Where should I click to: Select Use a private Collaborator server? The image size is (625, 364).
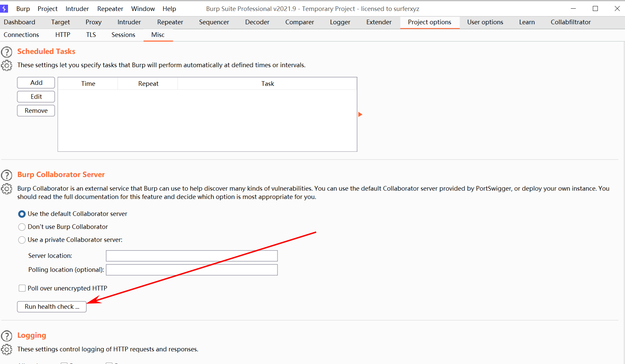pyautogui.click(x=22, y=240)
